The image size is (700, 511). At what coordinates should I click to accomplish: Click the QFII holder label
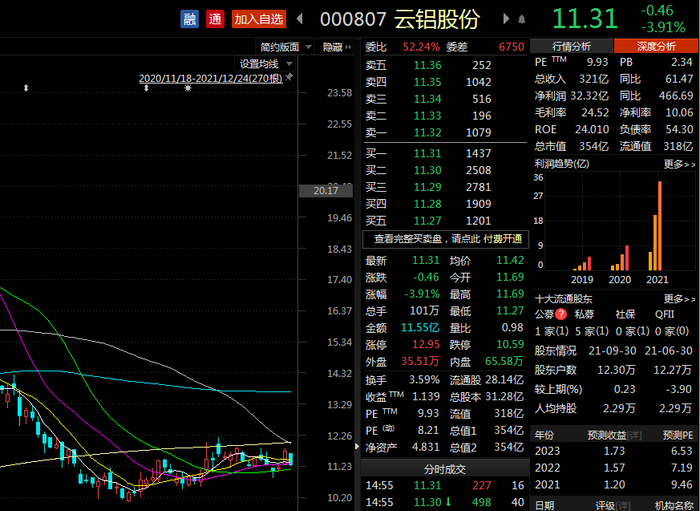pos(664,314)
